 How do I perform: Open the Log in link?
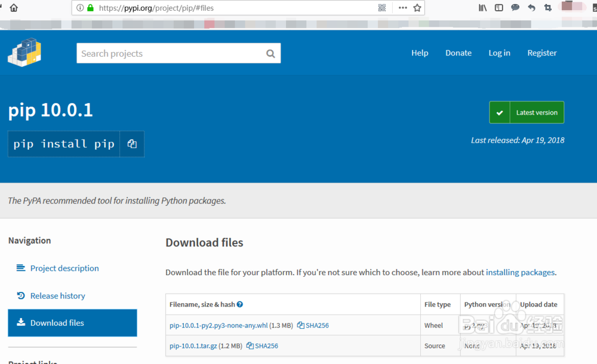click(x=499, y=53)
